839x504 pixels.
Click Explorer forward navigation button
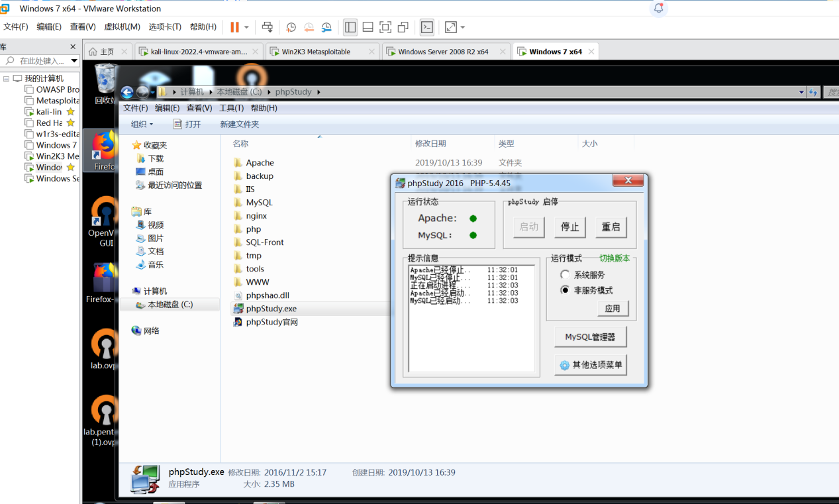142,92
